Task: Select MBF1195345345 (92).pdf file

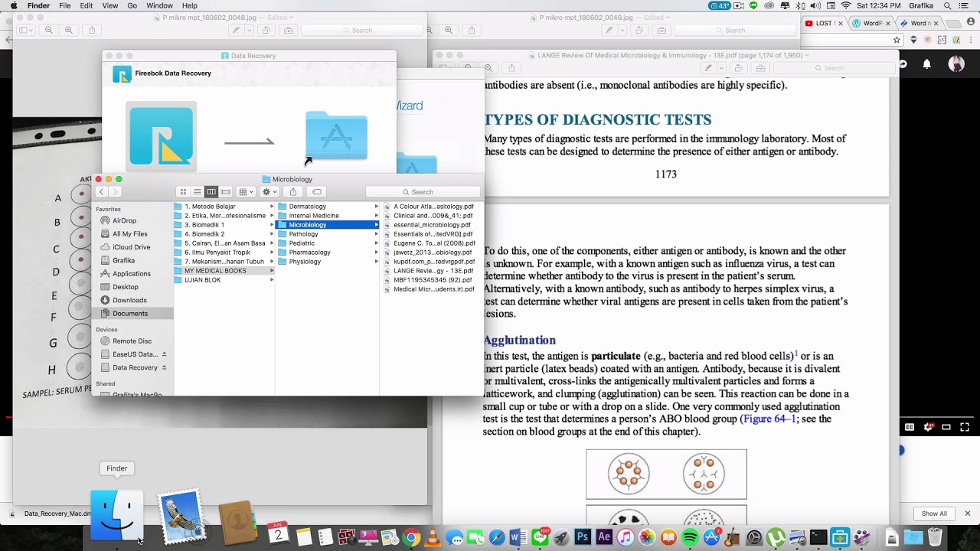Action: click(x=431, y=280)
